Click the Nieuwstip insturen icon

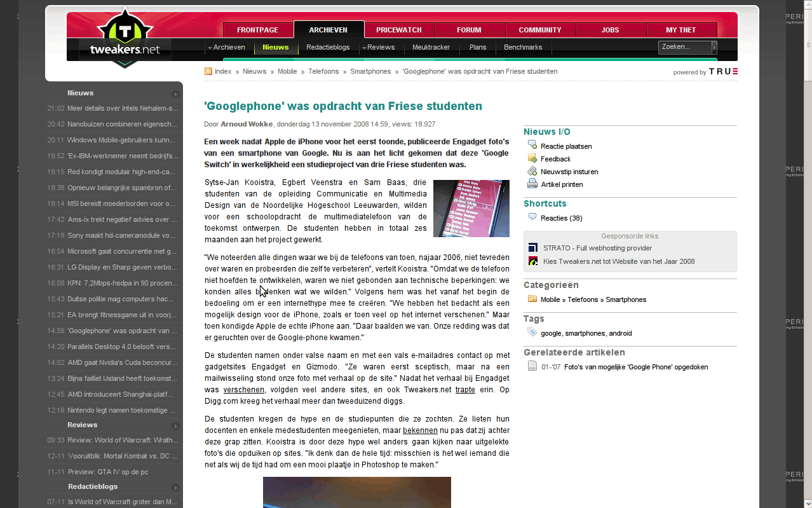[532, 171]
